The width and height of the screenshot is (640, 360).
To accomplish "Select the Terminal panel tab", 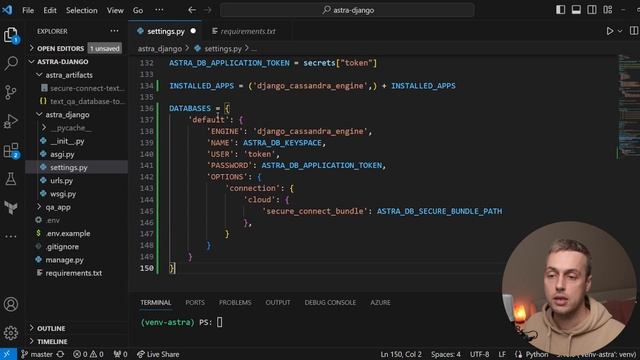I will [156, 302].
